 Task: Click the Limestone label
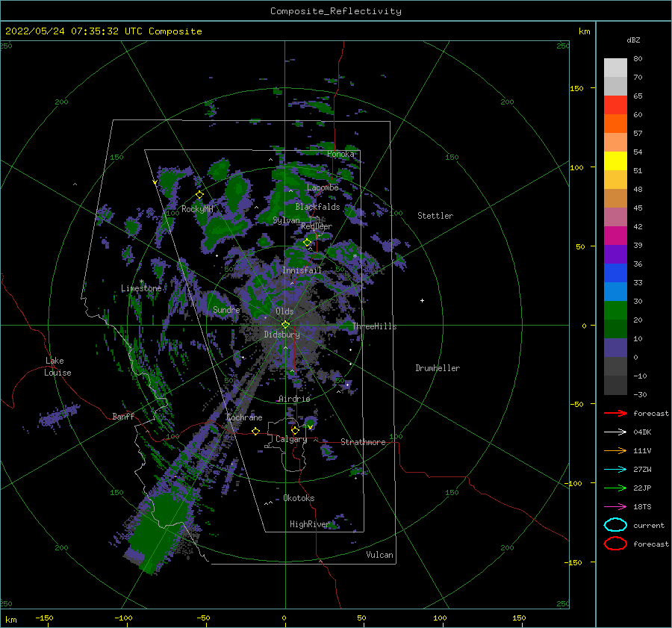pos(141,288)
